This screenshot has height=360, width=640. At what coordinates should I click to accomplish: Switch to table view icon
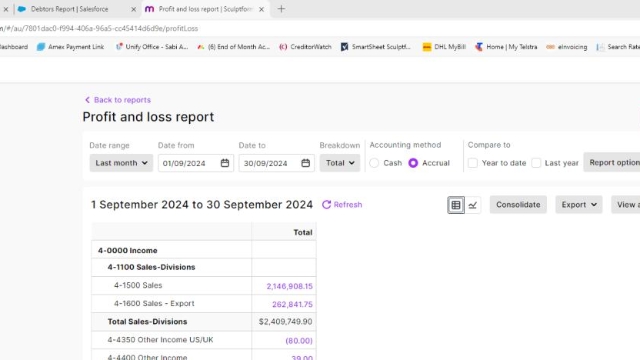[456, 205]
